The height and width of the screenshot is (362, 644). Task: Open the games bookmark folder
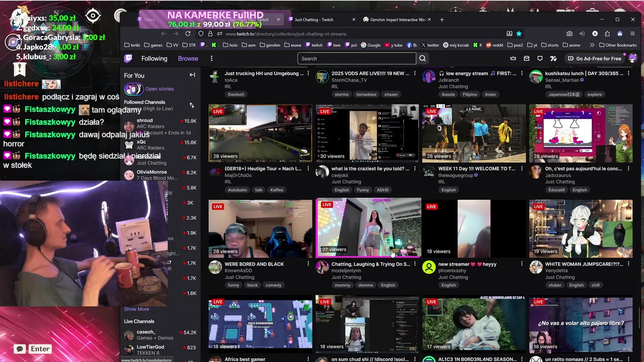pos(153,45)
